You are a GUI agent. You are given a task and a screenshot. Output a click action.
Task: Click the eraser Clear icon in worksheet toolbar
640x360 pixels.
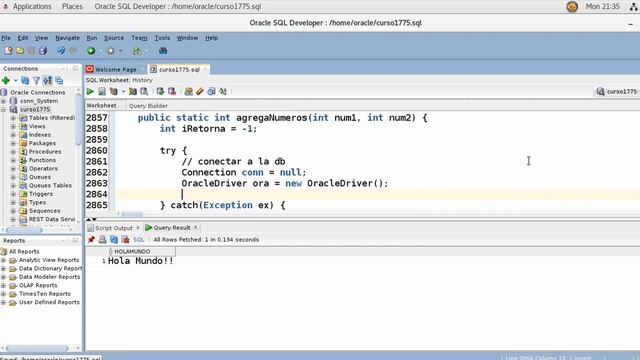(x=200, y=91)
